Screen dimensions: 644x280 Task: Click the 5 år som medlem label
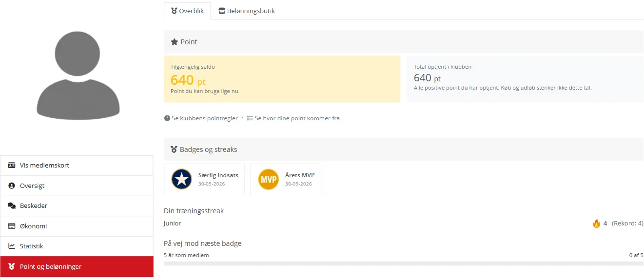pyautogui.click(x=186, y=255)
